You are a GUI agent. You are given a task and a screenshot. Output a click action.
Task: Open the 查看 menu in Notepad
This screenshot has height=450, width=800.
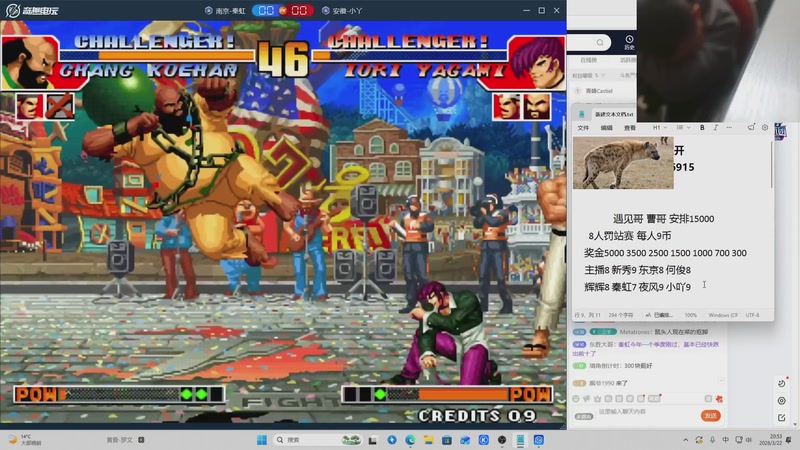(630, 128)
